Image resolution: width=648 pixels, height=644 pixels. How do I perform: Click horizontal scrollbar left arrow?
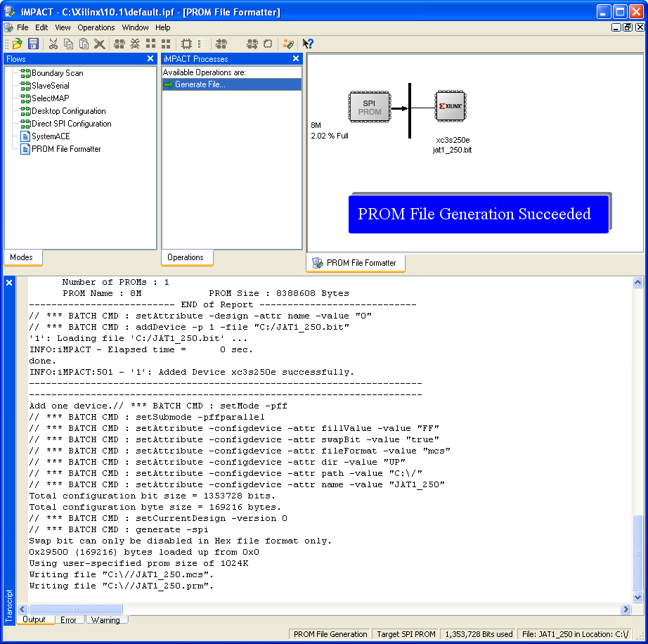22,610
